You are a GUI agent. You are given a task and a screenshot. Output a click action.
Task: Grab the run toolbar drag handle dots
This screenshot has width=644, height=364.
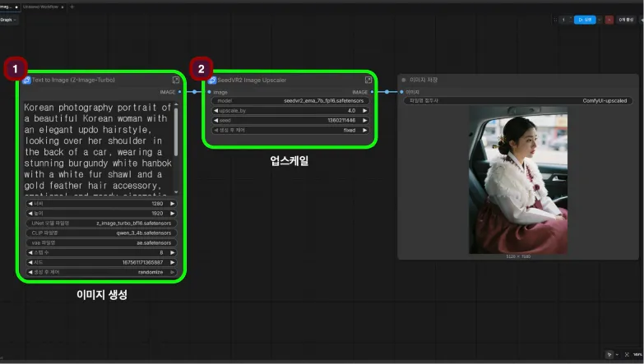click(555, 20)
